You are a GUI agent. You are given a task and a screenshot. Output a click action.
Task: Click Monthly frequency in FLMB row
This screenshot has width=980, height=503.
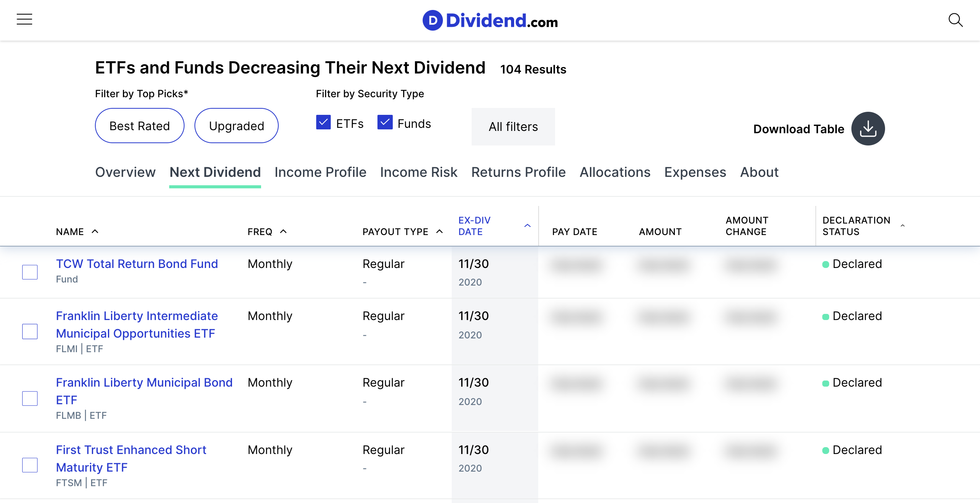tap(270, 382)
